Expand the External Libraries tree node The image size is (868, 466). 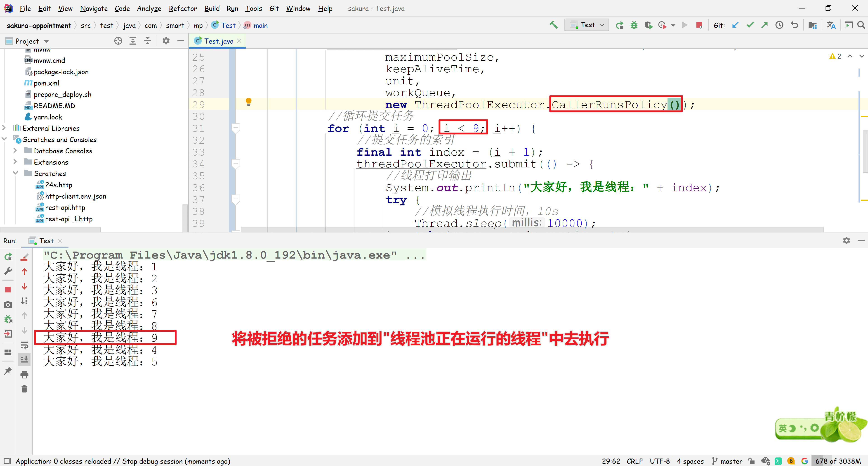4,128
